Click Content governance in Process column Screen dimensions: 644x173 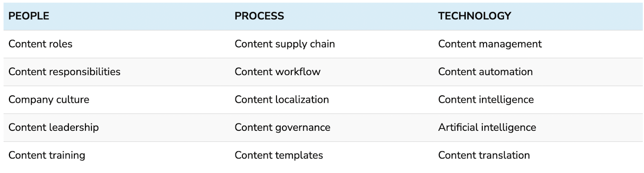pos(283,128)
